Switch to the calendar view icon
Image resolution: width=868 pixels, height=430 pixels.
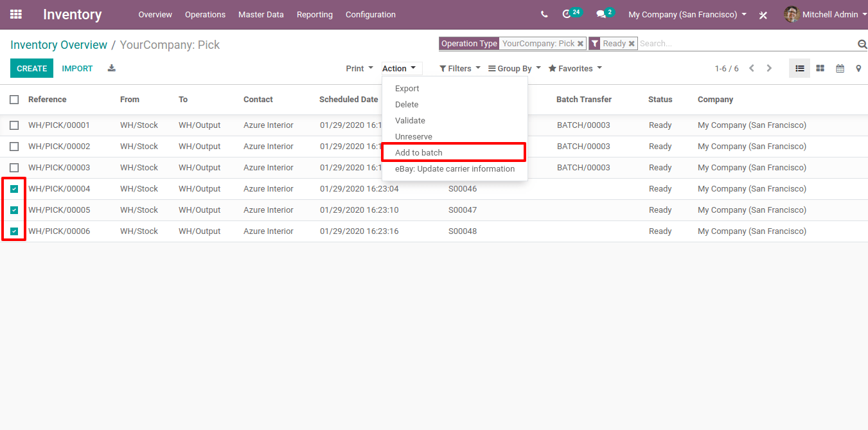tap(840, 67)
